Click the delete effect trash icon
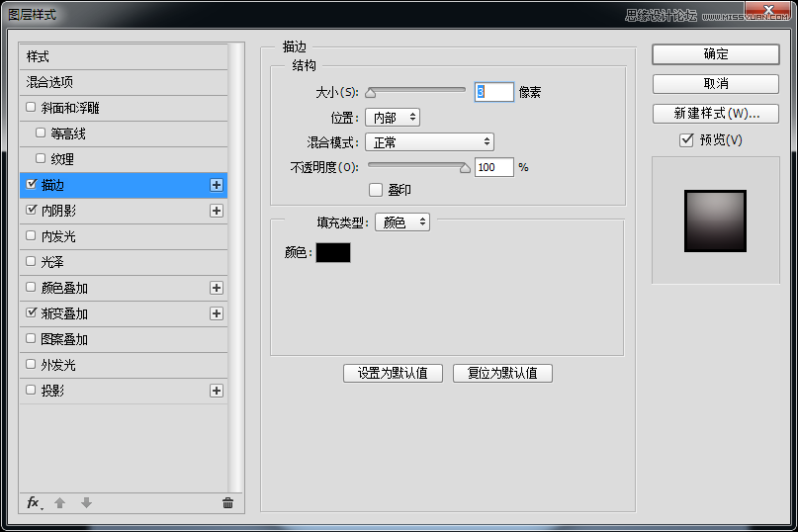798x532 pixels. tap(227, 503)
